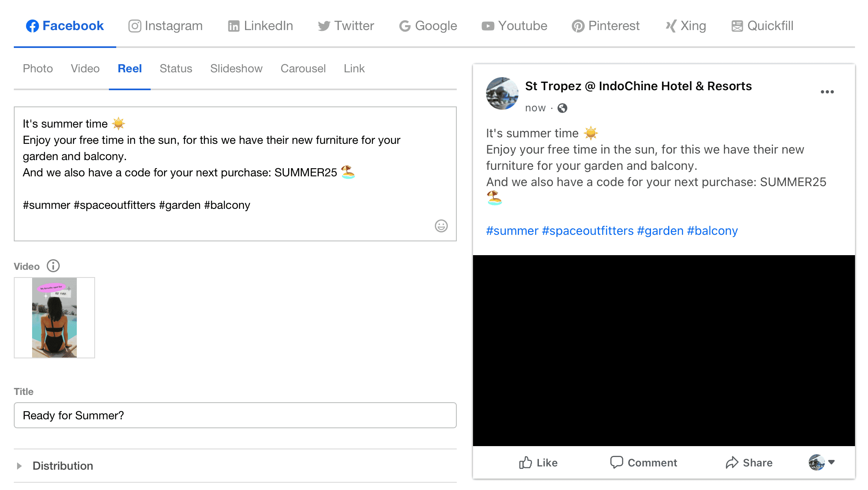Click the St Tropez page name link
Screen dimensions: 868x490
pos(638,86)
